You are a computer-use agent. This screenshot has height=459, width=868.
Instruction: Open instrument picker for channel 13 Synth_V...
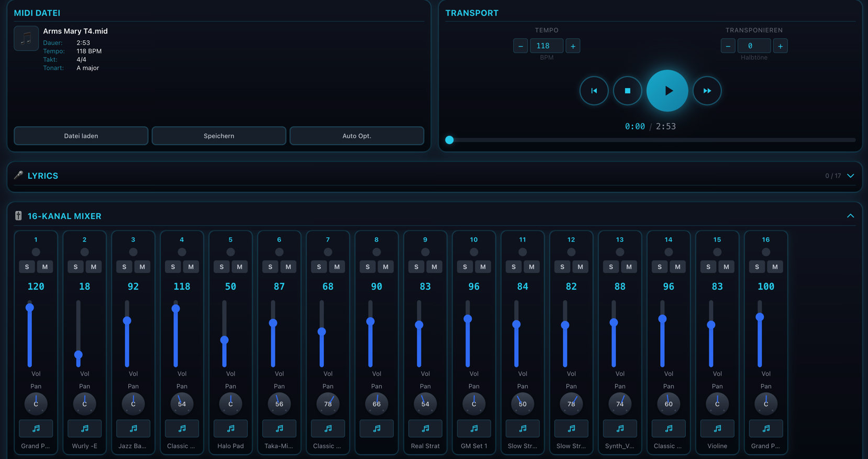[620, 429]
